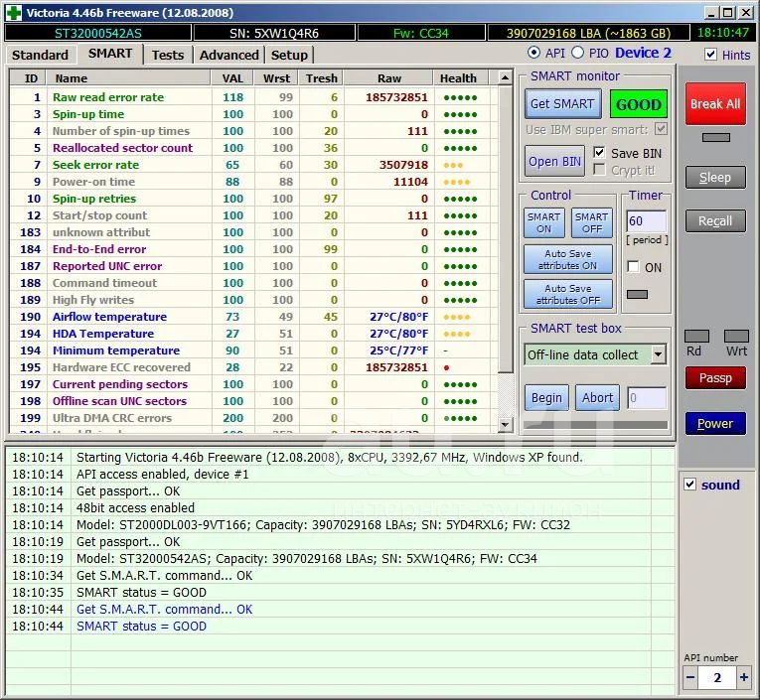Click the ST32000542AS model field
Screen dimensions: 760x700
(x=98, y=33)
